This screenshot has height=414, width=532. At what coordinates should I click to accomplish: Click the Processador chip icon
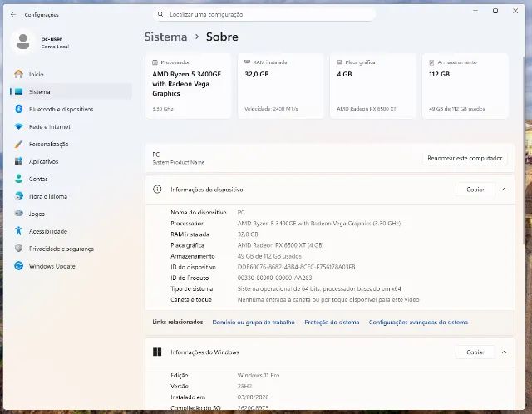[155, 62]
